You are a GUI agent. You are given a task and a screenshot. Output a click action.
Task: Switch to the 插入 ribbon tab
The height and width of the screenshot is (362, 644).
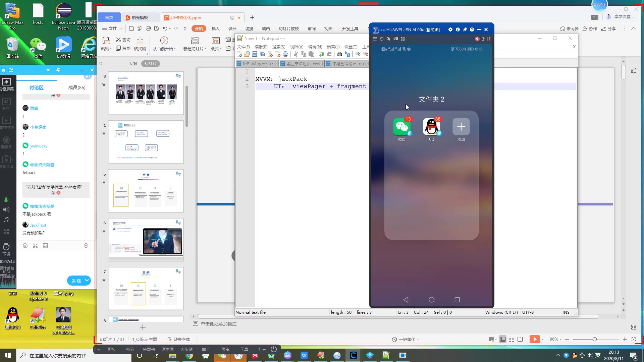point(215,28)
